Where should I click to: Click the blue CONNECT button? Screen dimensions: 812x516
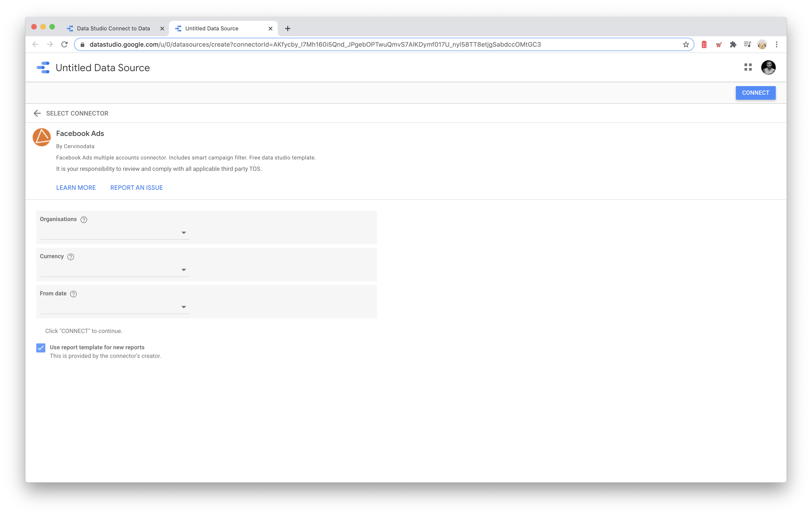tap(755, 93)
